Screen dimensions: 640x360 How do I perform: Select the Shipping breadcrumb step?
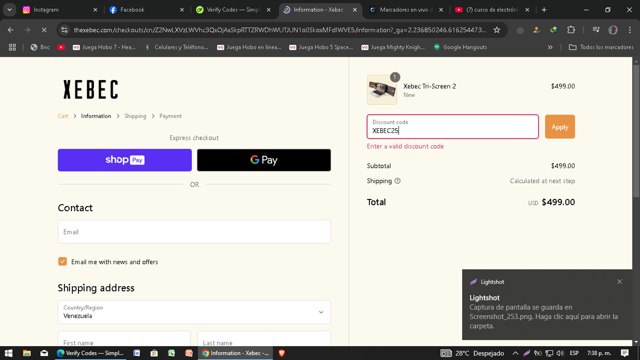pyautogui.click(x=135, y=116)
